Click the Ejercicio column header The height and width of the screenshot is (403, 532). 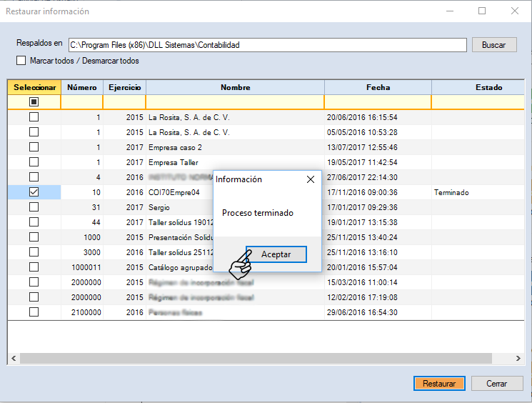coord(124,87)
